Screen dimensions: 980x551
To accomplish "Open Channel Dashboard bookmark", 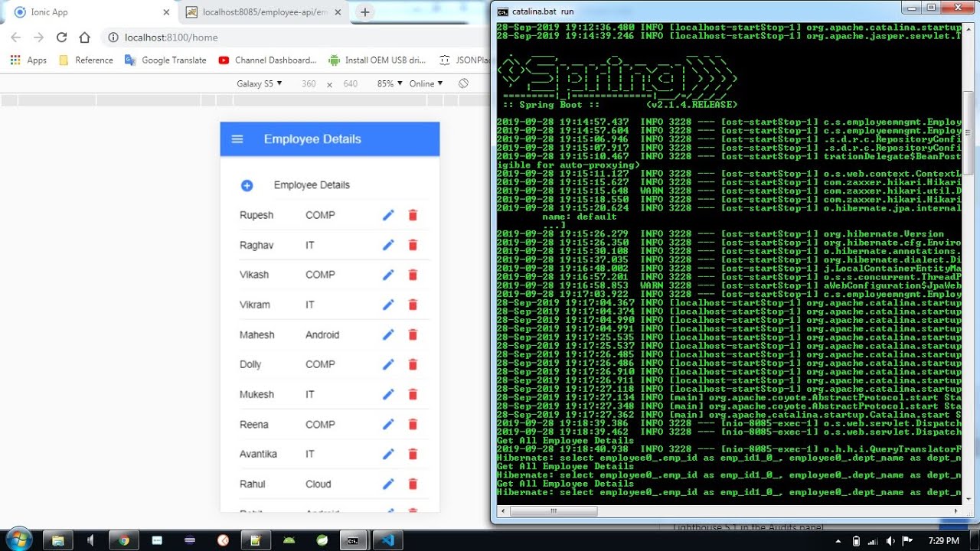I will [267, 60].
